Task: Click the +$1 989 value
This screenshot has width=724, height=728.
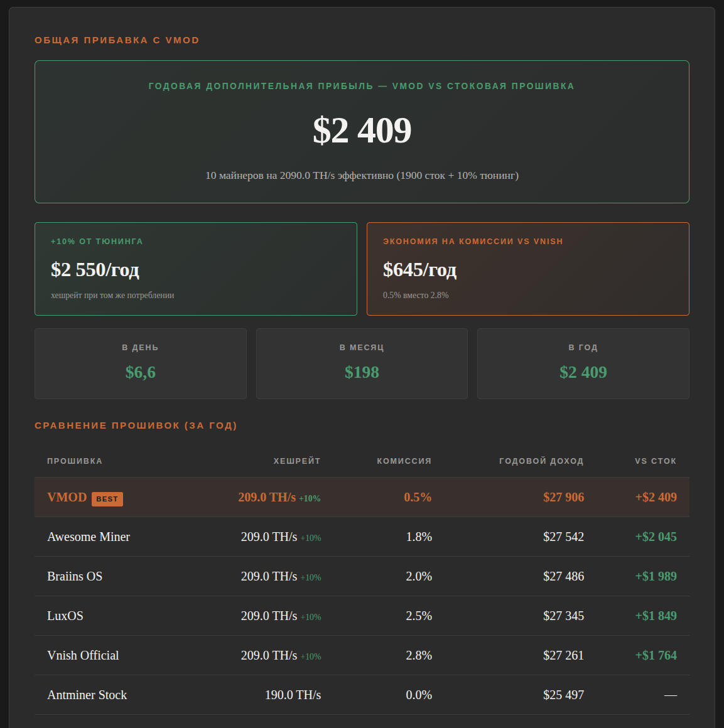Action: tap(656, 576)
